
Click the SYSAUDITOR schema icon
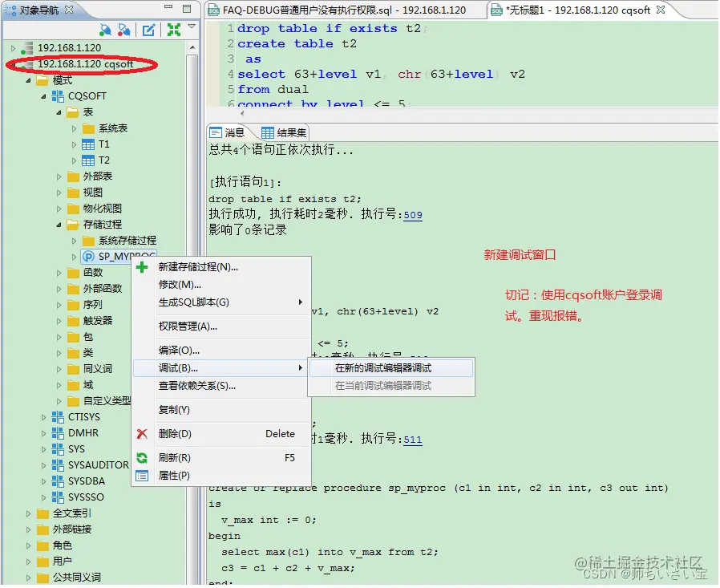[x=58, y=465]
